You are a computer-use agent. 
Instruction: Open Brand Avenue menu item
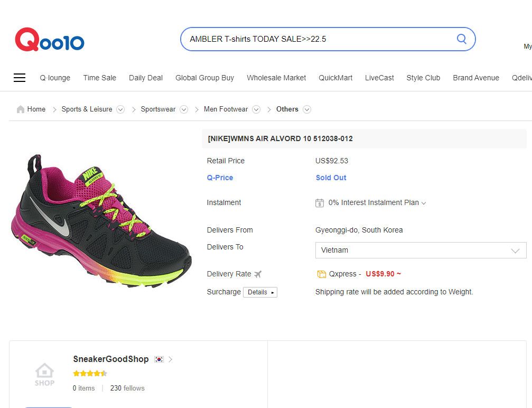(x=475, y=78)
